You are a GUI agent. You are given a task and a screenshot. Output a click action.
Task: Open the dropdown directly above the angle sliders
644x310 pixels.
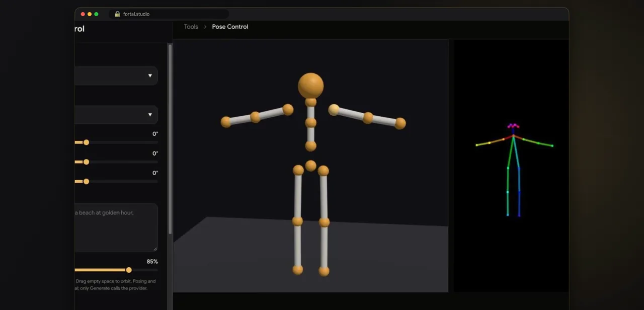[x=116, y=115]
